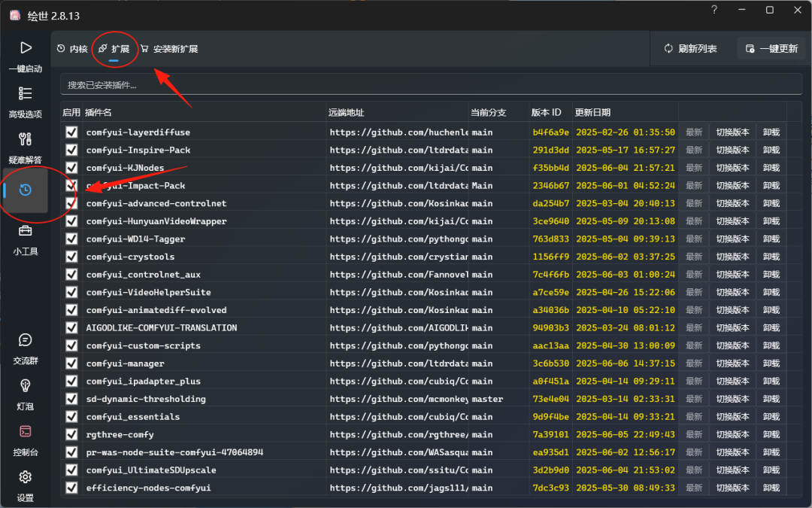Disable the comfyui-layerdiffuse checkbox
Viewport: 812px width, 508px height.
(71, 132)
